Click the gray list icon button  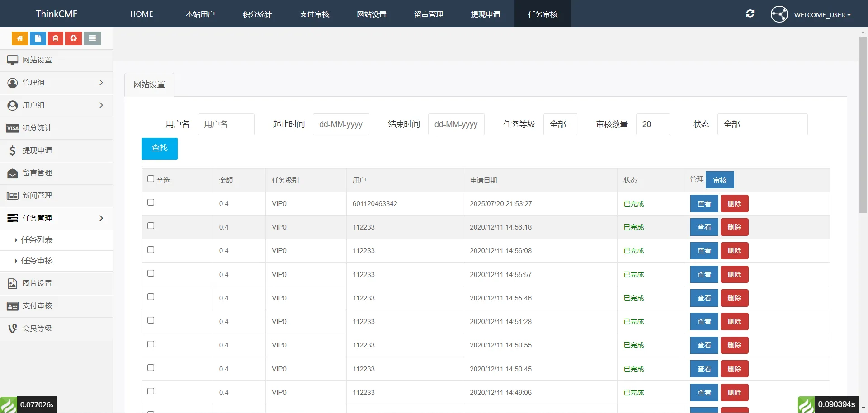click(x=92, y=38)
